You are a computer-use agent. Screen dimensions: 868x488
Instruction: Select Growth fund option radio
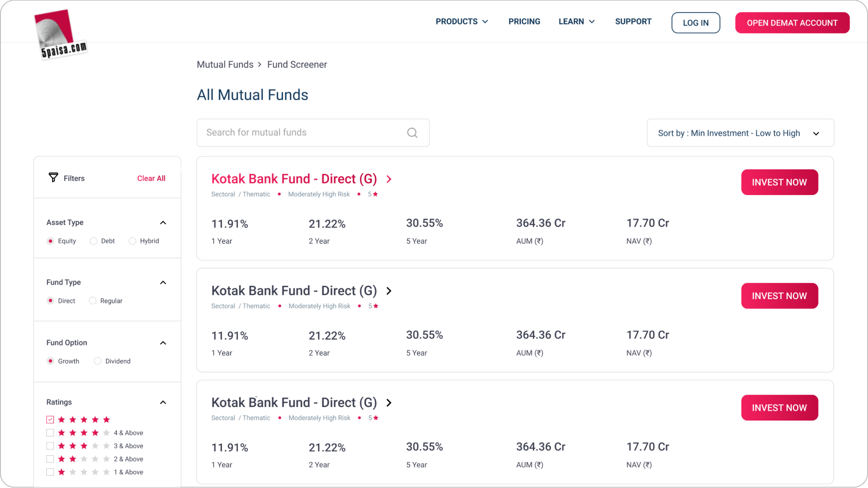[x=50, y=361]
